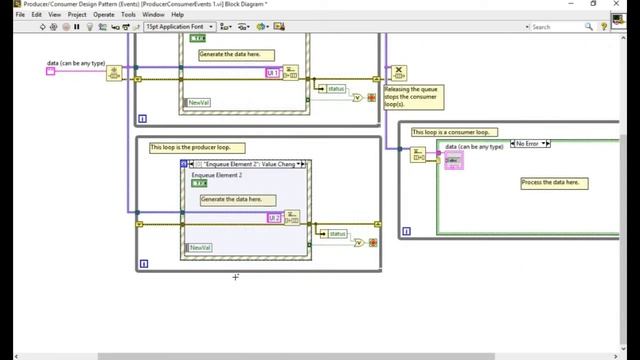Screen dimensions: 640x360
Task: Toggle Highlight Execution light bulb
Action: coord(90,27)
